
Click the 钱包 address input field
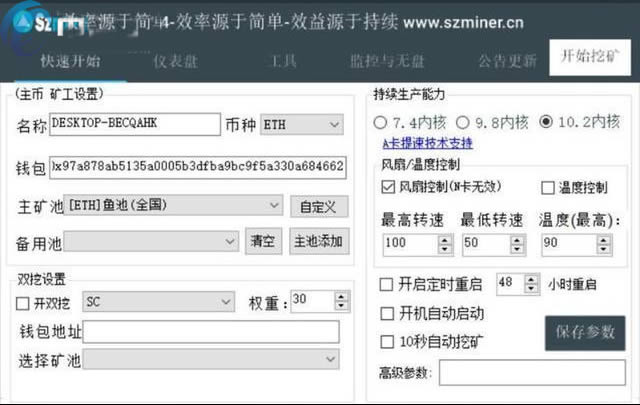(x=198, y=167)
